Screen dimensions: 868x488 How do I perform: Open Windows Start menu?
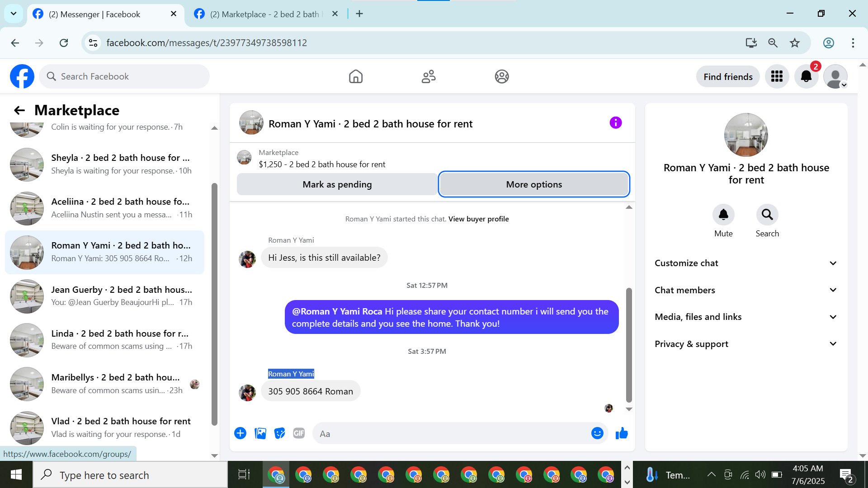16,474
